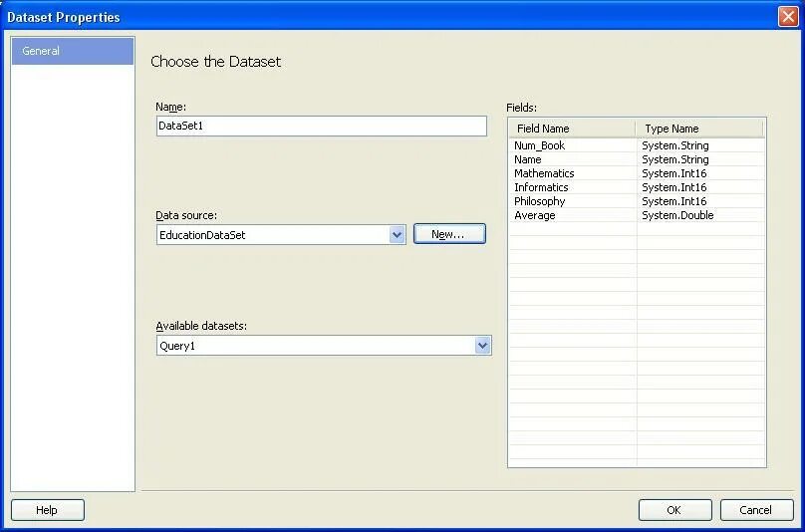Select the Num_Book field row
This screenshot has width=805, height=532.
coord(540,145)
